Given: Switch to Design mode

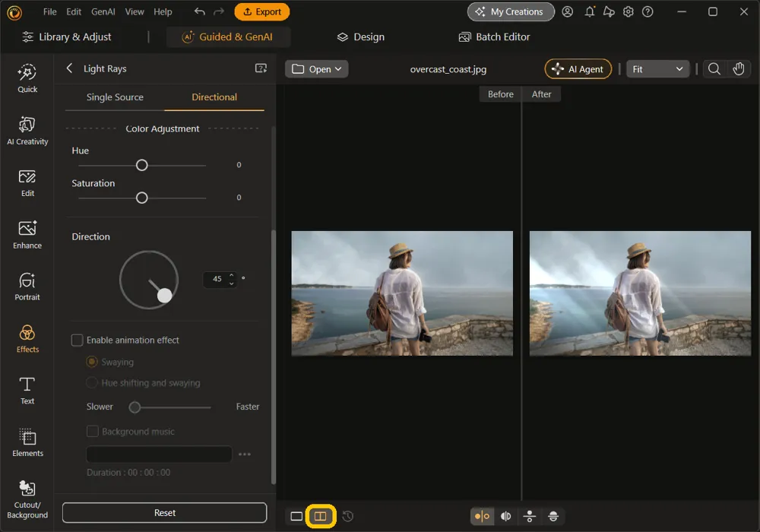Looking at the screenshot, I should tap(360, 36).
